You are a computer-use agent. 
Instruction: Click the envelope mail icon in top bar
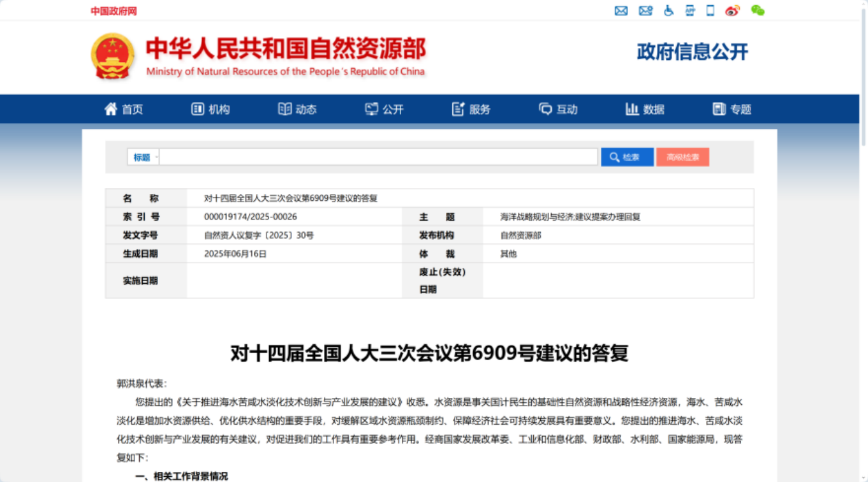621,11
